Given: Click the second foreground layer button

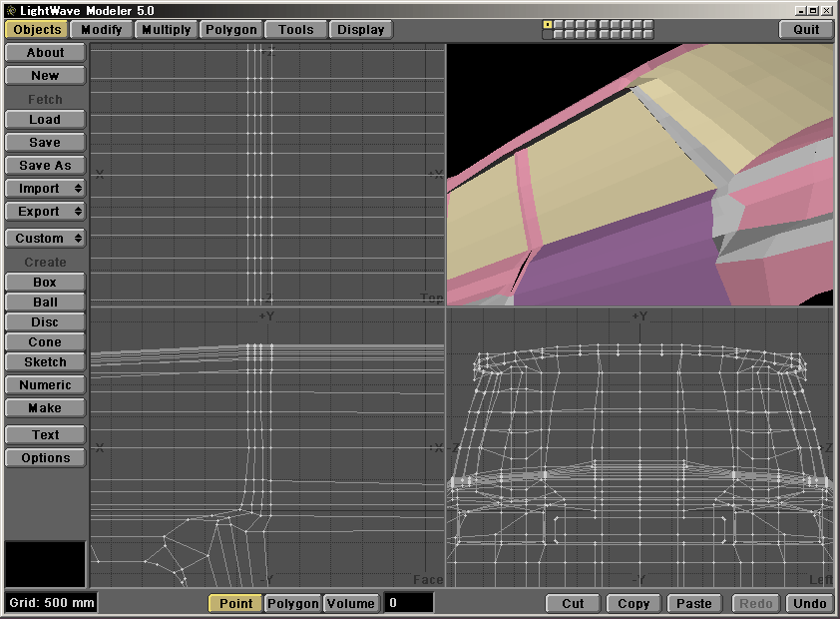Looking at the screenshot, I should click(x=559, y=24).
